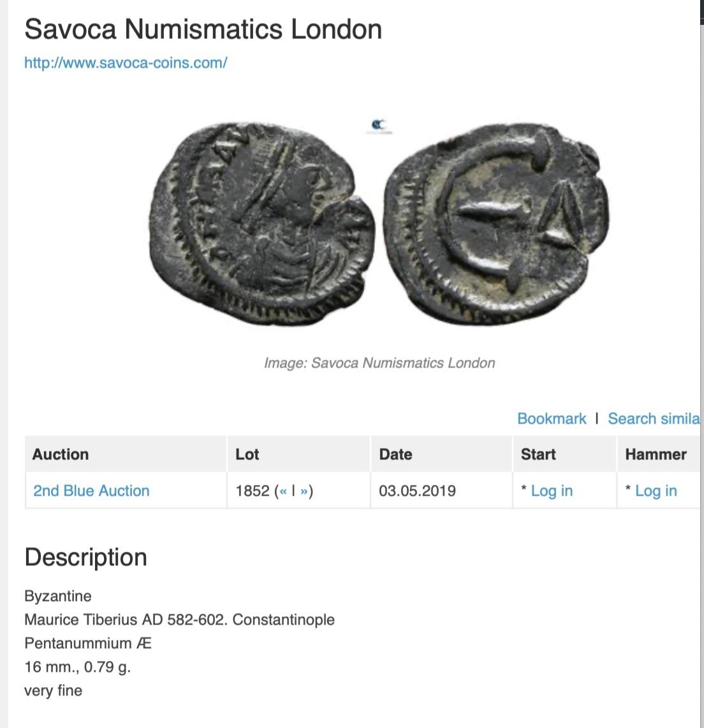Click the Bookmark link
This screenshot has width=704, height=728.
click(552, 419)
